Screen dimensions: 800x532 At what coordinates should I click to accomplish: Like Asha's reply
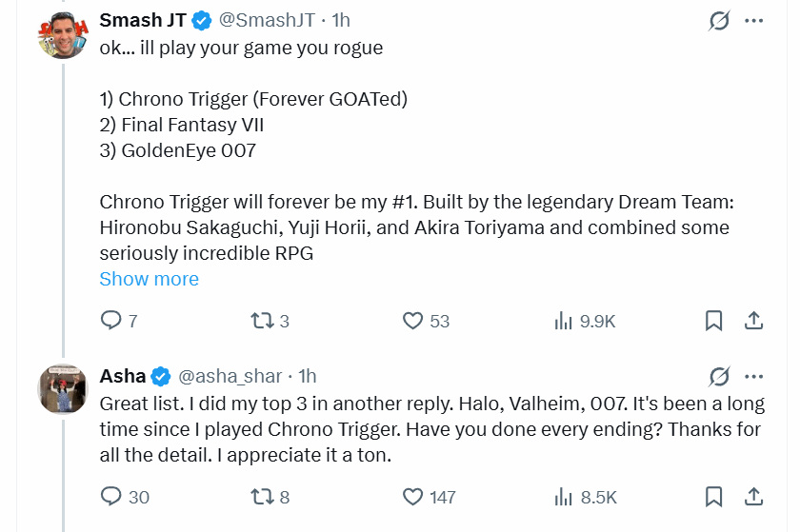(412, 496)
